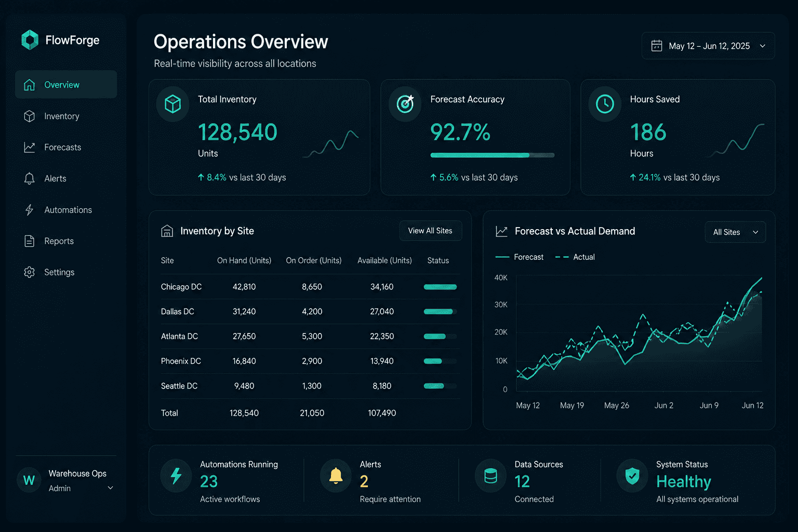Click the Alerts bell icon in sidebar
798x532 pixels.
30,178
